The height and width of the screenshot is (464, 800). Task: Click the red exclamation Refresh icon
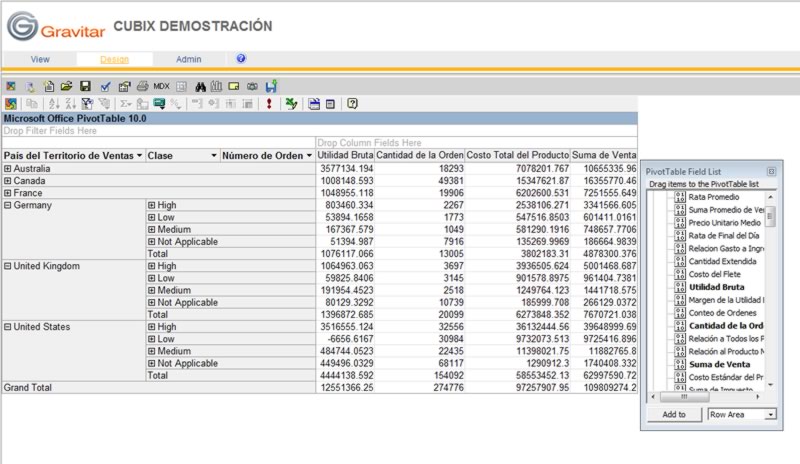point(269,104)
